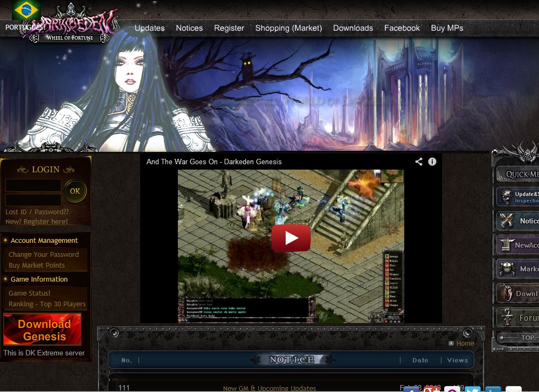Visit the Facebook nav link
This screenshot has width=539, height=392.
point(402,28)
